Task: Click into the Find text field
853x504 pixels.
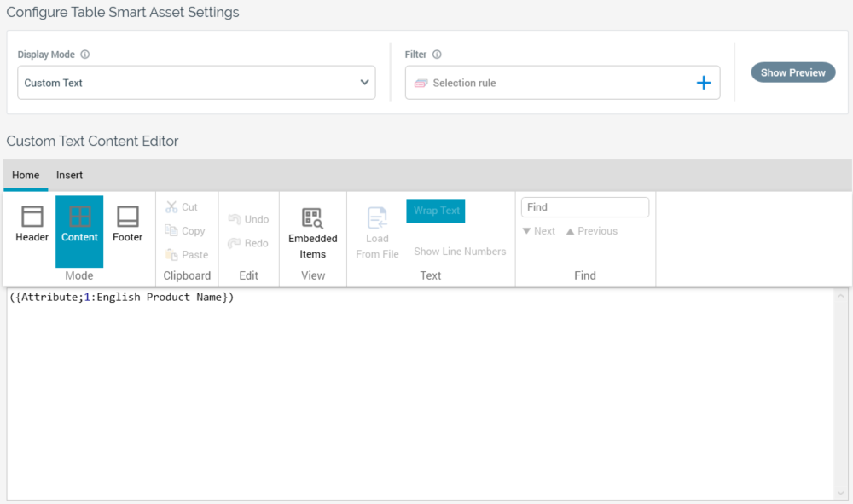Action: pyautogui.click(x=585, y=207)
